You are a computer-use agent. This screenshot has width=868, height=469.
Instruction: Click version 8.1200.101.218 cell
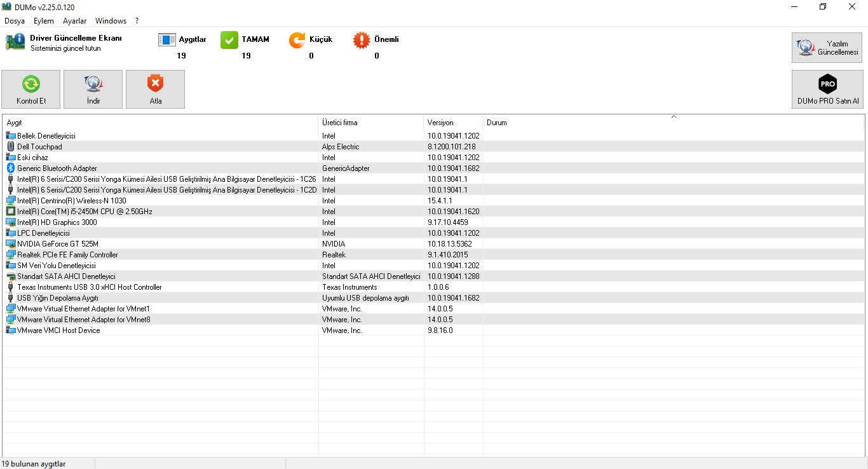point(451,147)
